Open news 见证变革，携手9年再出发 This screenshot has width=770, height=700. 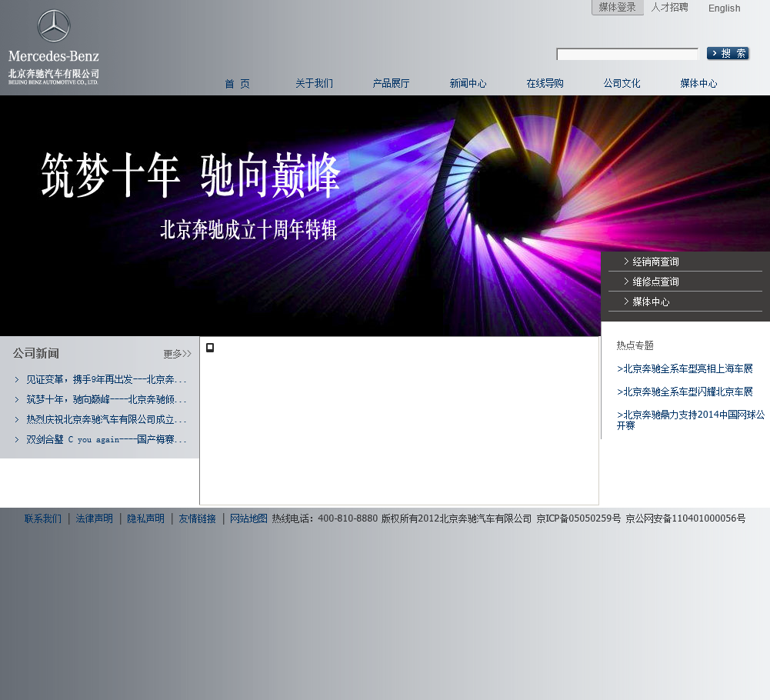pos(106,380)
